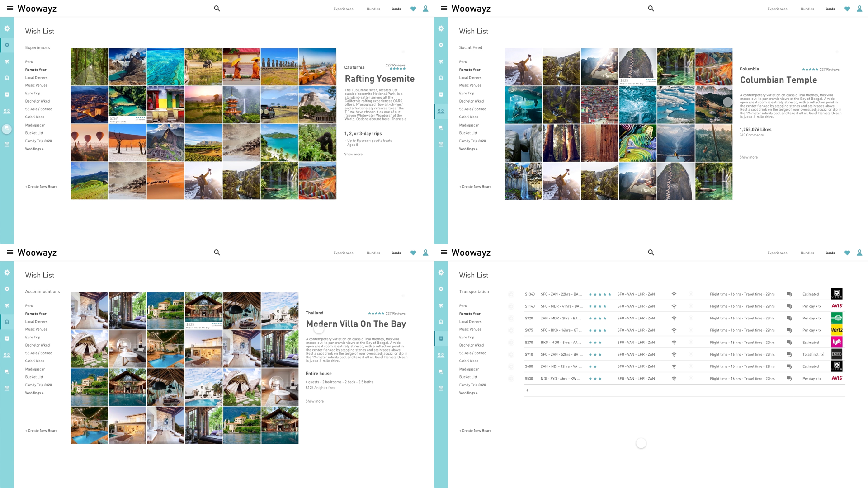Screen dimensions: 868x488
Task: Click the plus to add a transportation row
Action: [x=527, y=390]
